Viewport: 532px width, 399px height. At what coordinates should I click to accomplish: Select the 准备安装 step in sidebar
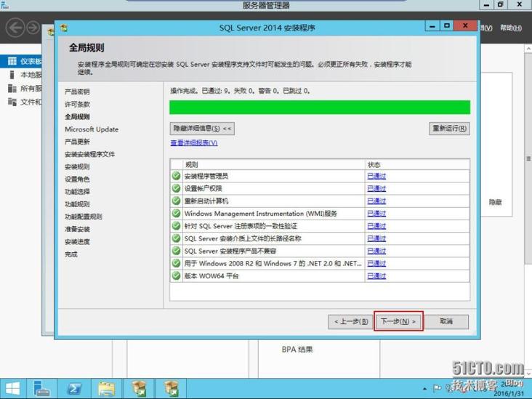coord(77,230)
